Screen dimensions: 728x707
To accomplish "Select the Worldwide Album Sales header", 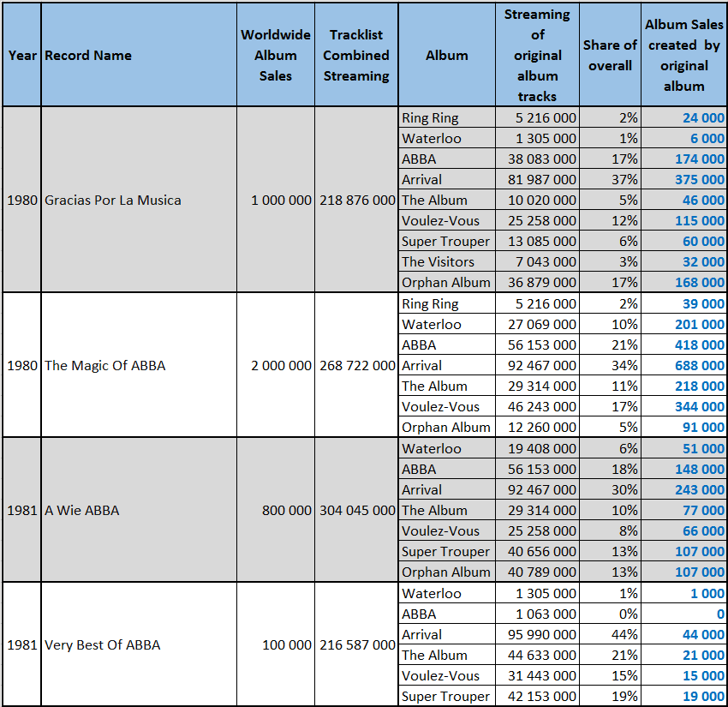I will (x=276, y=56).
